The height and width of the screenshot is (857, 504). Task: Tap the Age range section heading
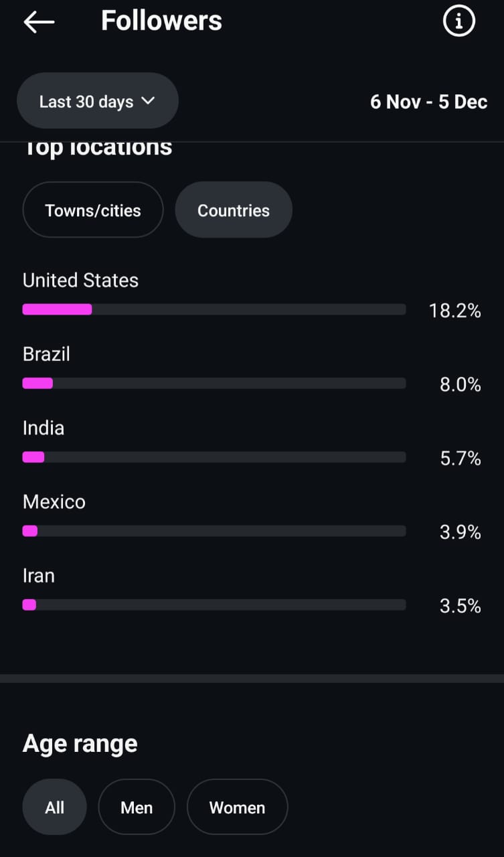[80, 743]
